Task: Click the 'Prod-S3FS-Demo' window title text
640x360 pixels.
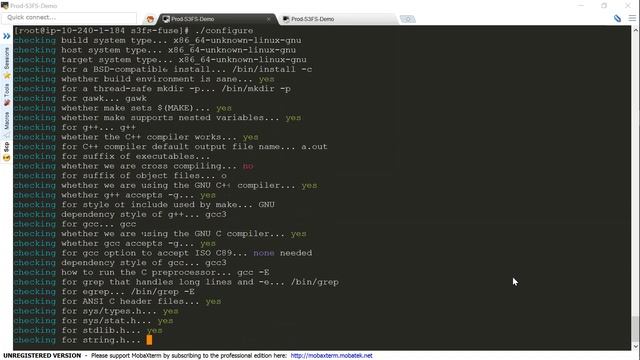Action: click(x=33, y=6)
